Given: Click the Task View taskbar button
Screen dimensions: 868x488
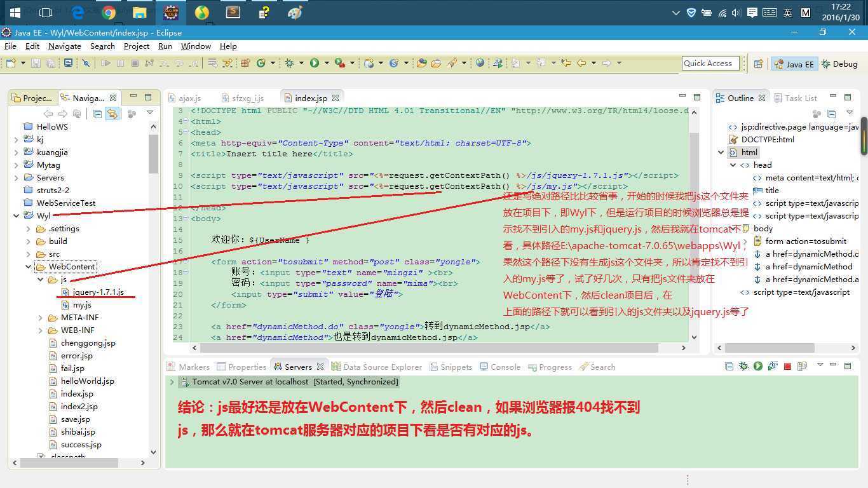Looking at the screenshot, I should [46, 12].
